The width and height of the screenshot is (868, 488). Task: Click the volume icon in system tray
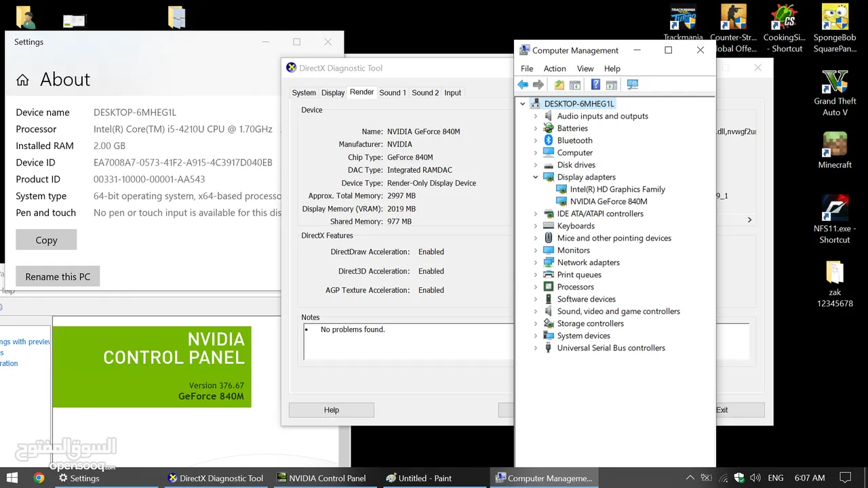[x=755, y=478]
